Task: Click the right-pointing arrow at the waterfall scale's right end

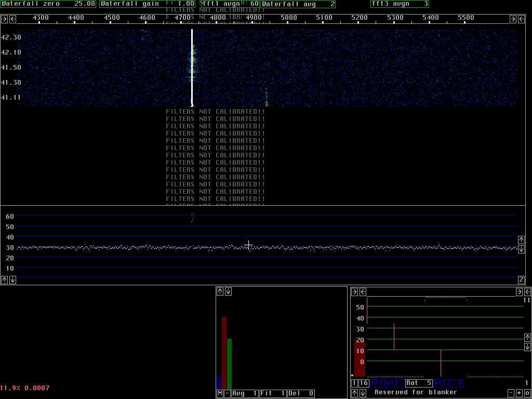Action: click(513, 19)
